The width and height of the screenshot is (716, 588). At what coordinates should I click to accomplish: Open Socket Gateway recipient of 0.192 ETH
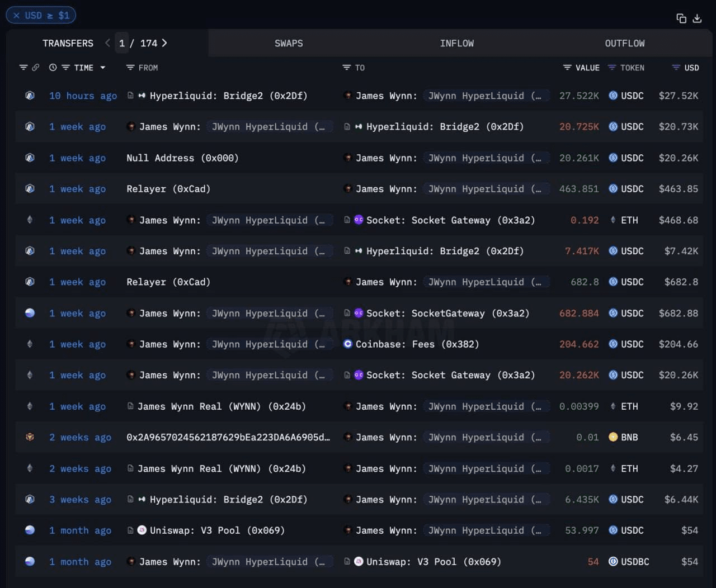tap(451, 220)
